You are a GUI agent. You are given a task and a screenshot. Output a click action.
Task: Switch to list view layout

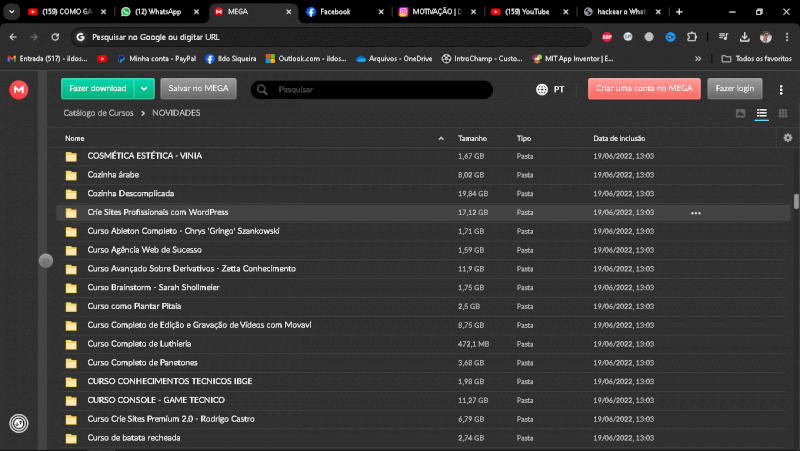pyautogui.click(x=761, y=114)
